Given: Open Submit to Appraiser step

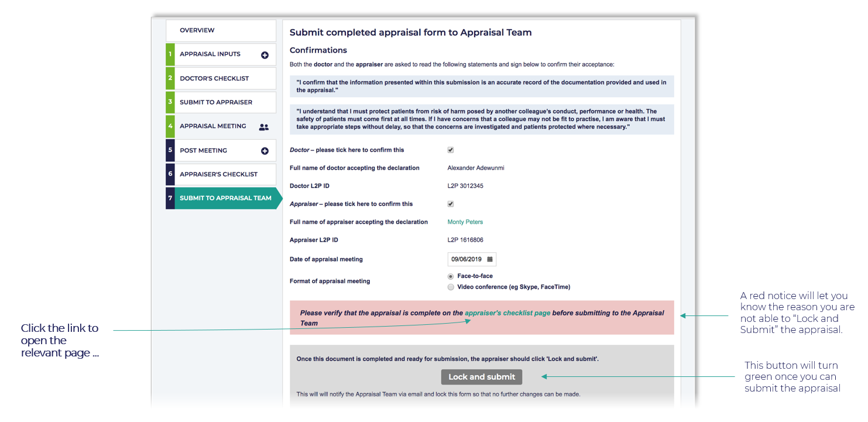Looking at the screenshot, I should pos(216,102).
